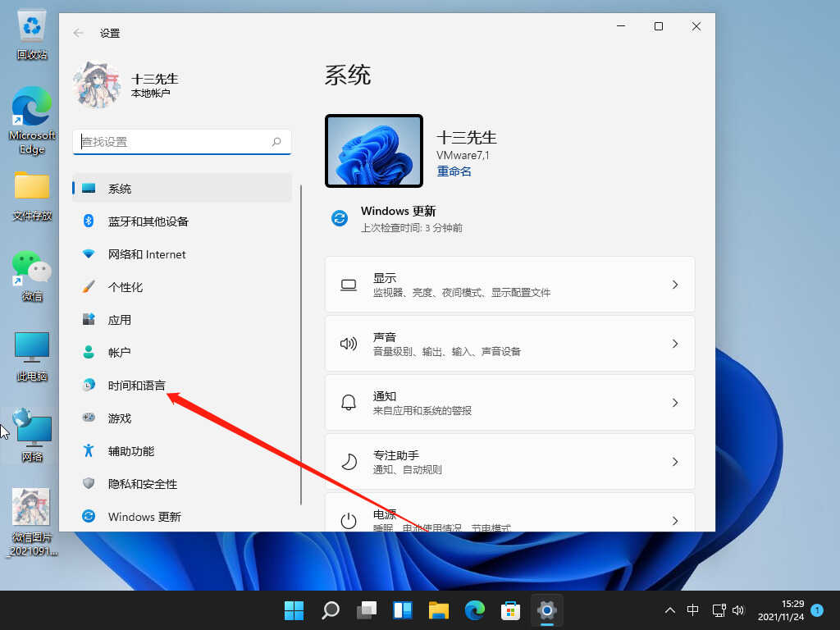This screenshot has height=630, width=840.
Task: Click the 中 input method indicator
Action: coord(692,610)
